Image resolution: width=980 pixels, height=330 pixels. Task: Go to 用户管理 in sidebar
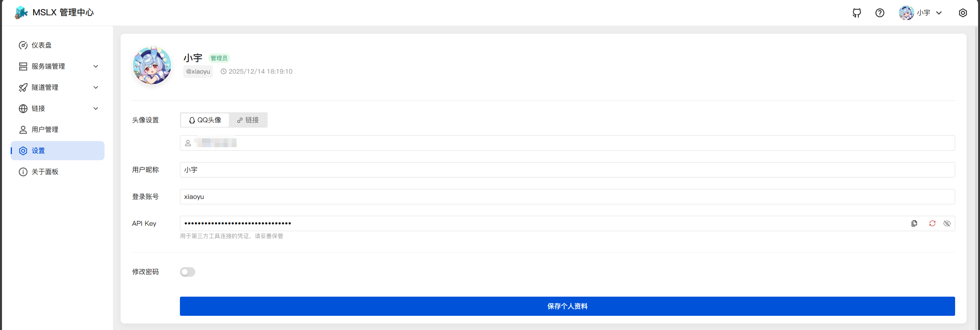click(x=45, y=130)
